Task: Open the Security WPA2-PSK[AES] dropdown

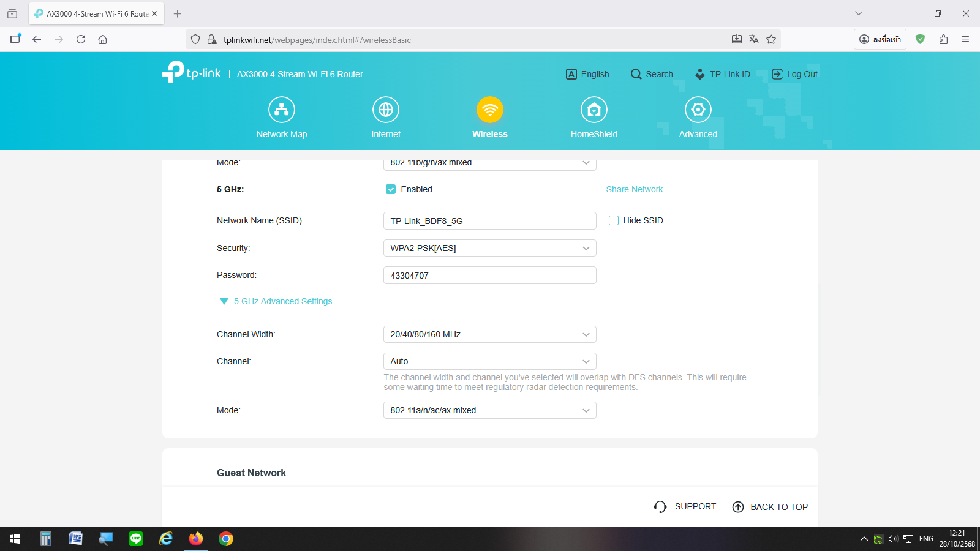Action: click(489, 248)
